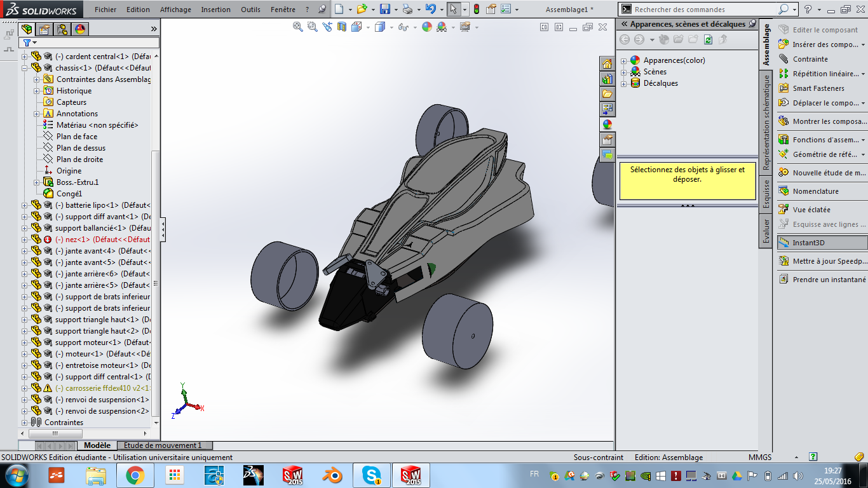Screen dimensions: 868x488
Task: Select the Evaluer vertical tab
Action: (766, 232)
